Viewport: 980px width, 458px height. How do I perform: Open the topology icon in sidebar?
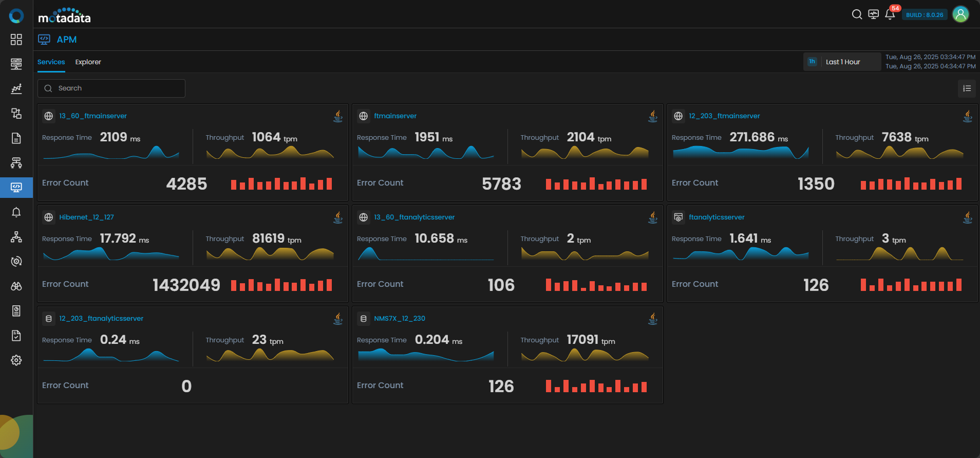point(16,237)
